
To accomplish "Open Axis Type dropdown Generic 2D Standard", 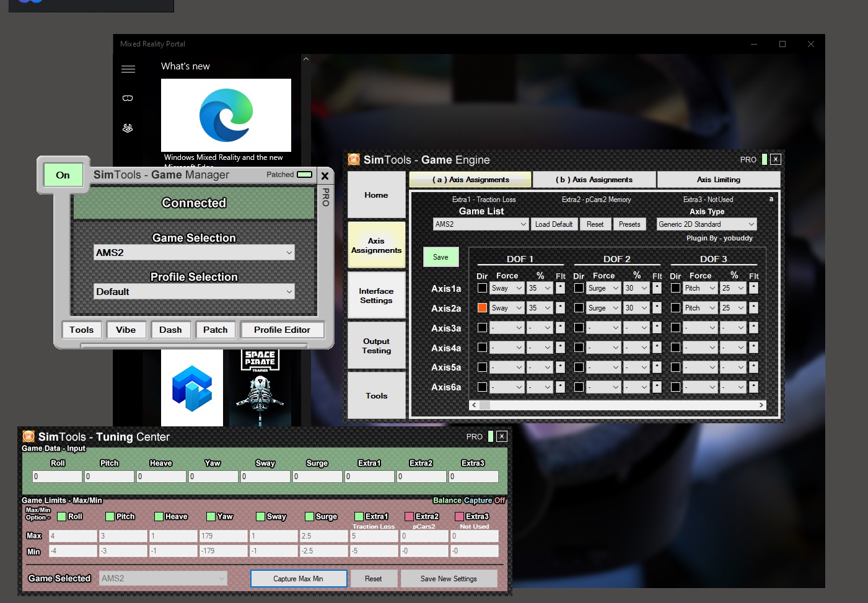I will pos(707,224).
